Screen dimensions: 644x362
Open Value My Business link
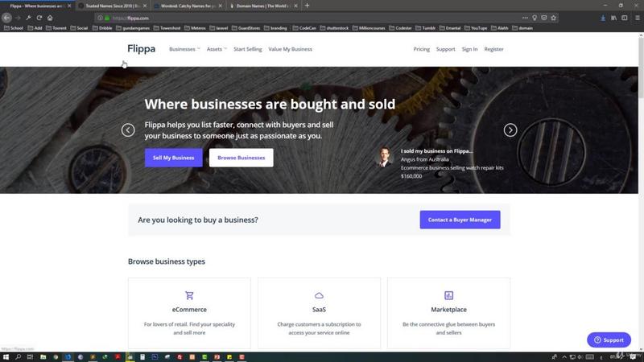[x=290, y=49]
